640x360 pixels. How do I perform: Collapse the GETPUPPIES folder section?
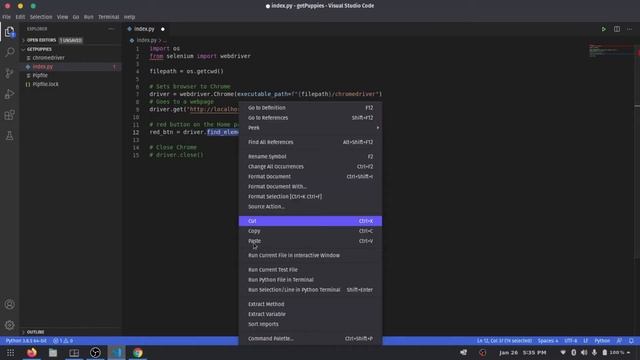(x=39, y=49)
